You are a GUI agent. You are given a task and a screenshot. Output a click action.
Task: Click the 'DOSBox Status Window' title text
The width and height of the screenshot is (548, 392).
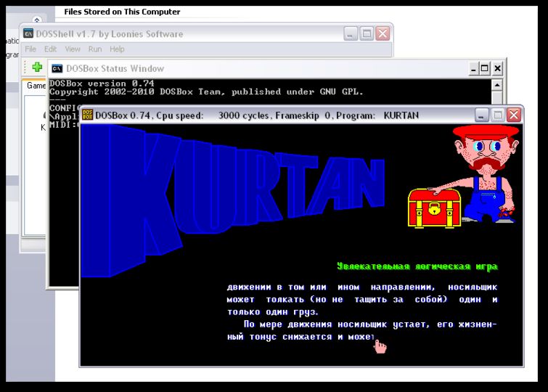(x=115, y=68)
